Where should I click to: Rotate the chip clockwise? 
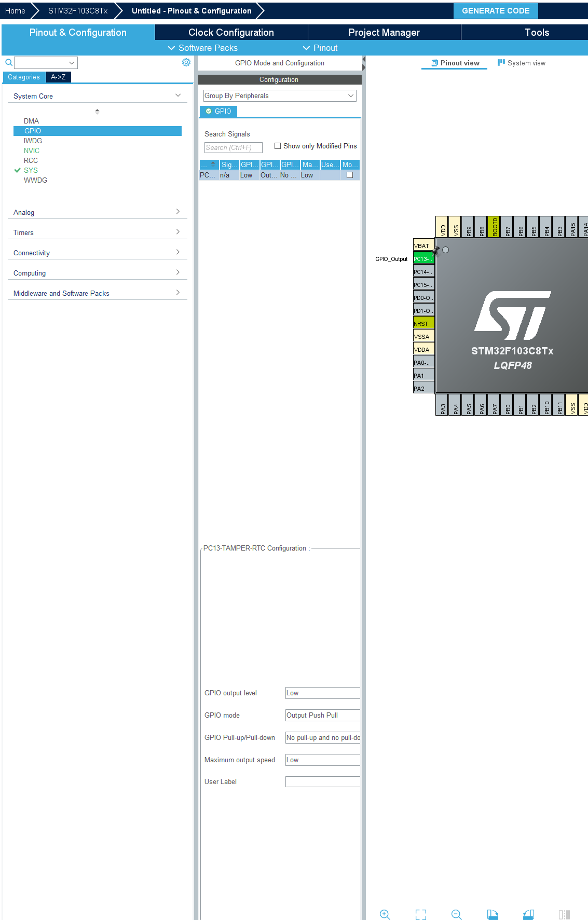point(493,914)
